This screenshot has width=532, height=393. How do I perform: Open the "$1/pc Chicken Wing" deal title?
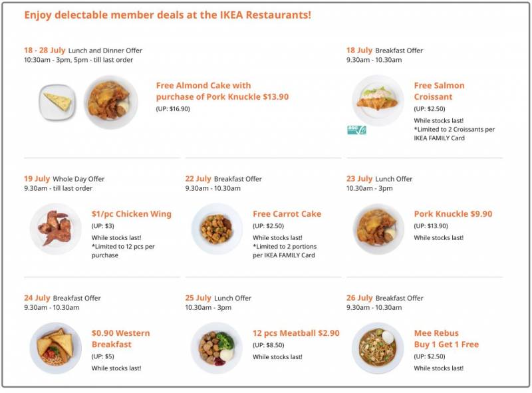click(131, 214)
